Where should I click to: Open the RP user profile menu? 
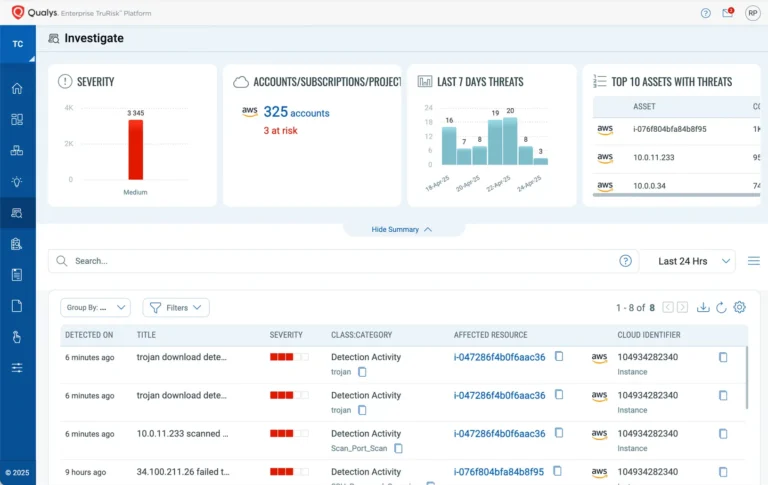[752, 13]
